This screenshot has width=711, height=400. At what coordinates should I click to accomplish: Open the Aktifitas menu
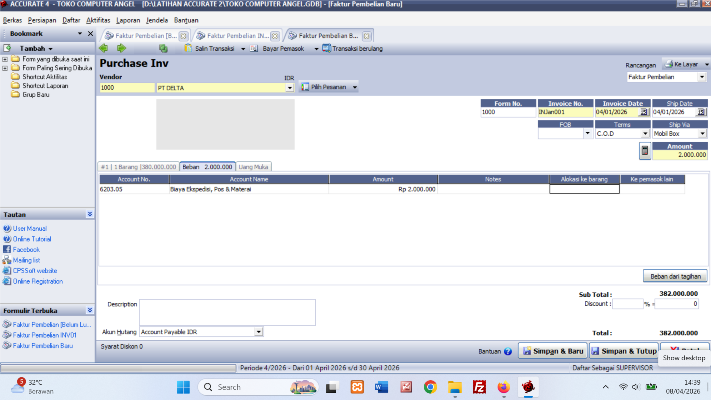click(98, 20)
